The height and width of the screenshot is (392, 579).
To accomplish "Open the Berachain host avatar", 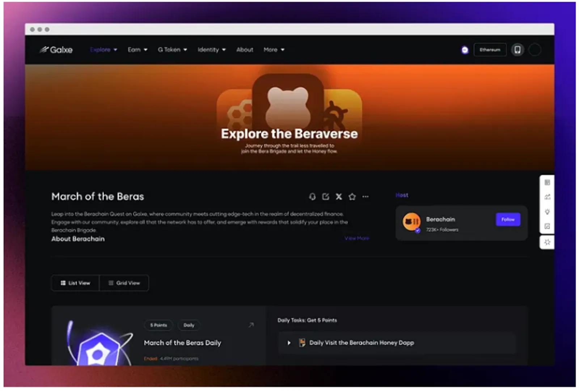I will point(411,222).
